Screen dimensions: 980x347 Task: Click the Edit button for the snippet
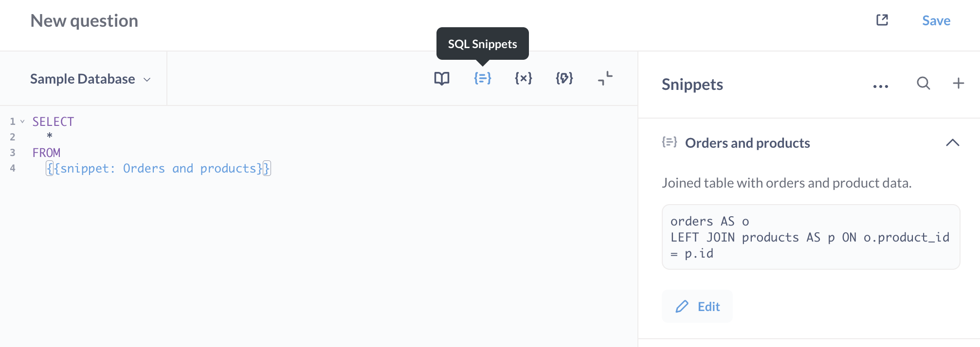coord(697,306)
